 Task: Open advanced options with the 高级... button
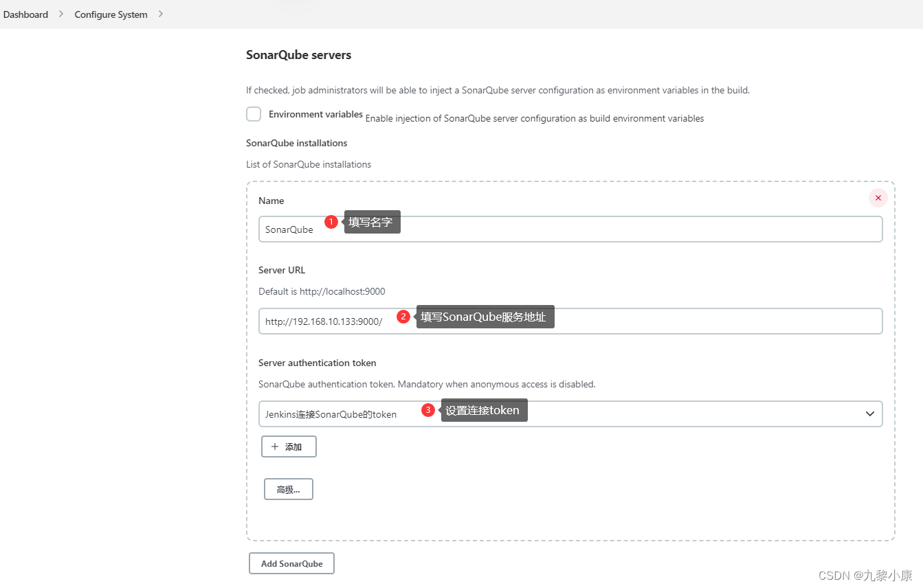[288, 488]
